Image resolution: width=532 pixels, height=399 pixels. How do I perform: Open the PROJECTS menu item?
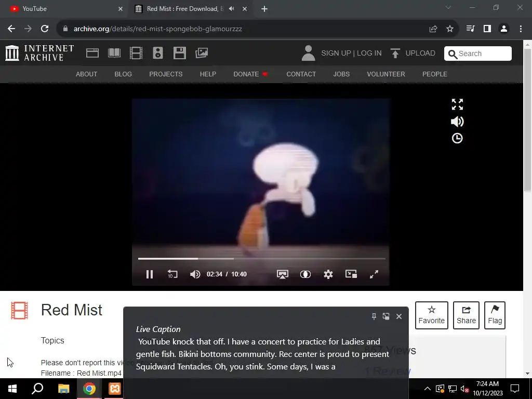pyautogui.click(x=166, y=74)
